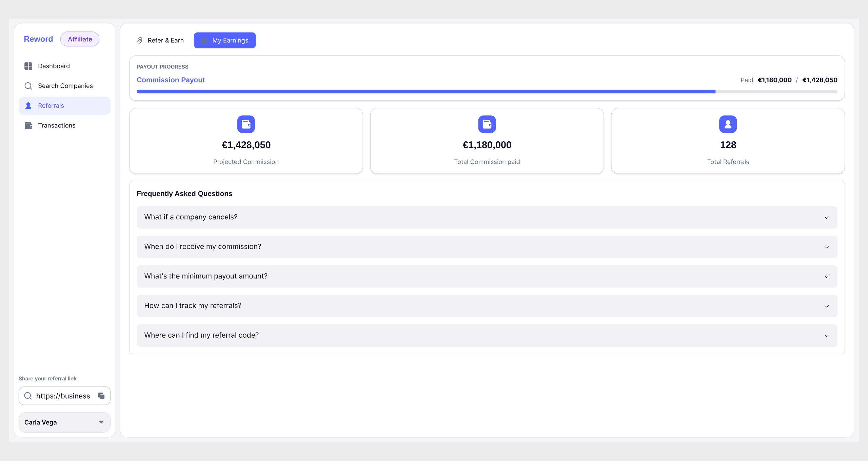Click the Reword logo link
This screenshot has width=868, height=461.
pyautogui.click(x=38, y=39)
